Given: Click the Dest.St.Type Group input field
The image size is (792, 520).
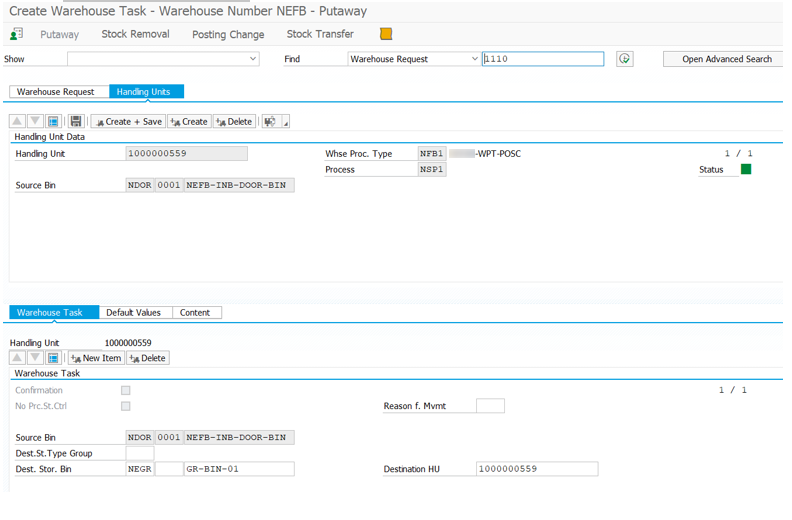Looking at the screenshot, I should pos(140,453).
